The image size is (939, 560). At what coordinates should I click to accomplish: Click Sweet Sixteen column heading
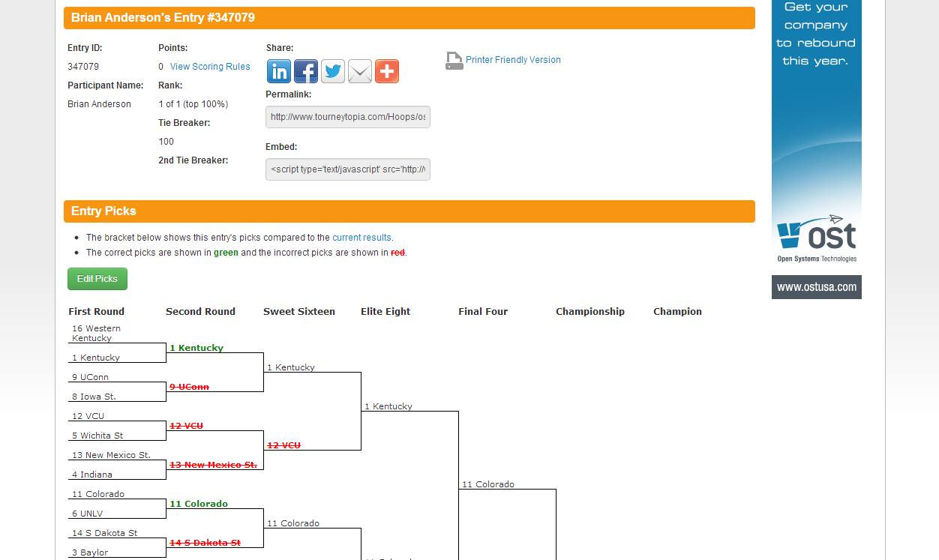(299, 312)
